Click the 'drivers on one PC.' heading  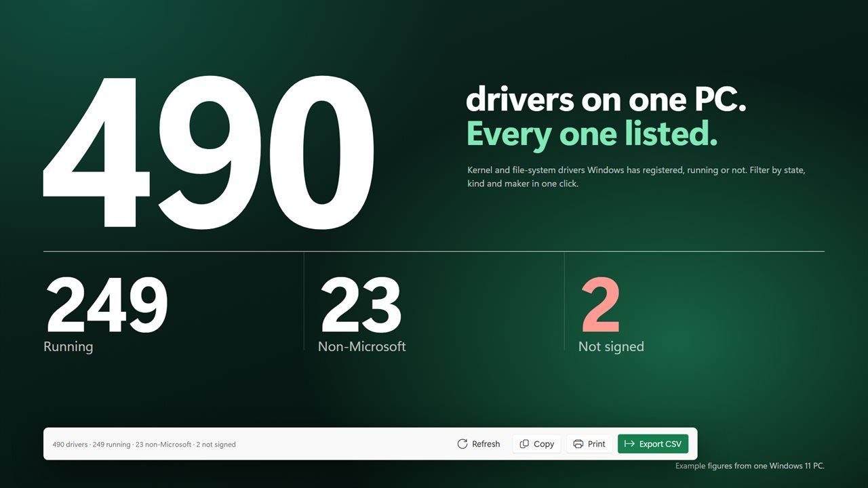(x=606, y=100)
